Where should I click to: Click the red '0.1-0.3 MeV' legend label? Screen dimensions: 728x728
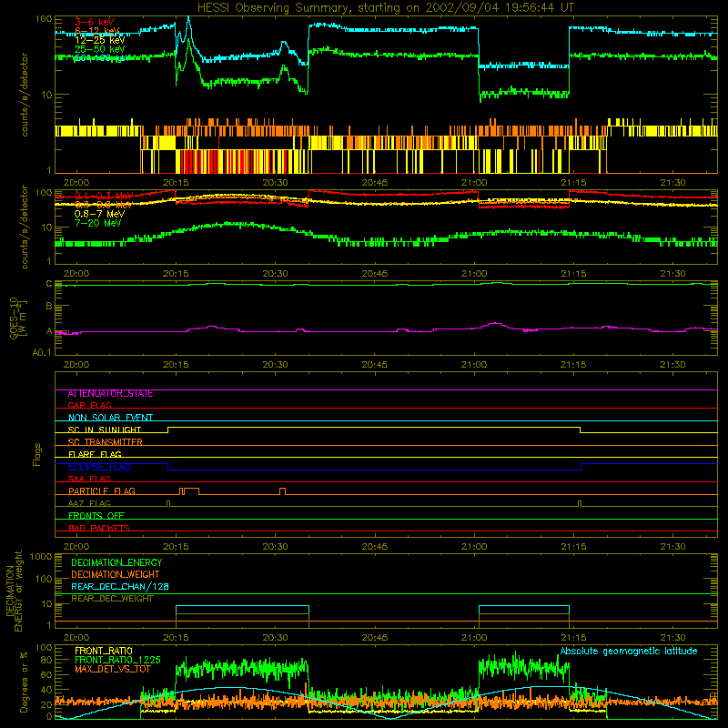(103, 196)
